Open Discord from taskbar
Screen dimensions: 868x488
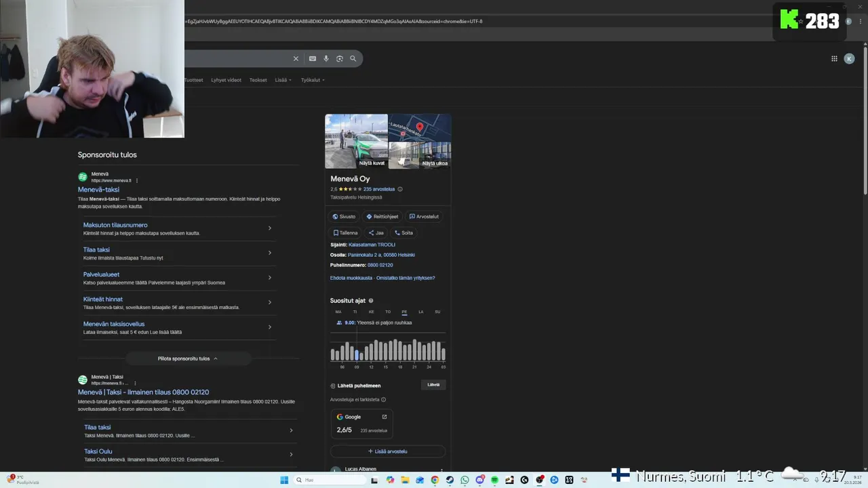(479, 480)
